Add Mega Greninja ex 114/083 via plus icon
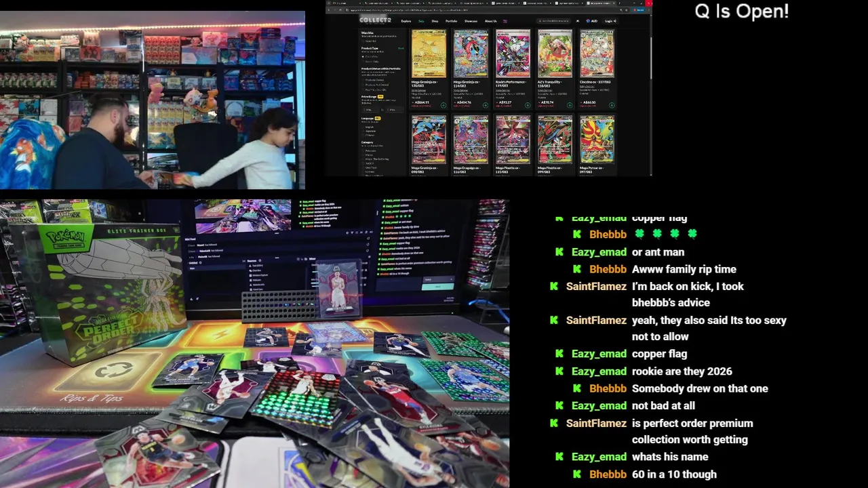 (486, 105)
